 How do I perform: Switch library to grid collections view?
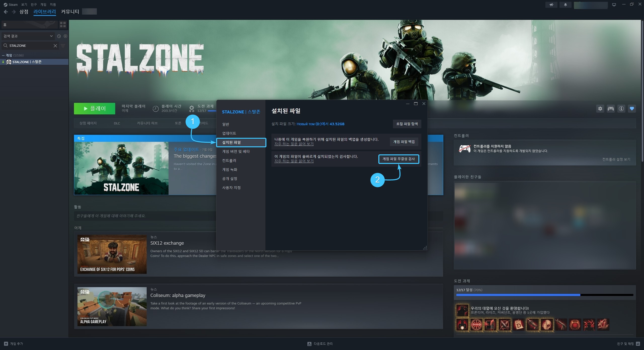point(63,25)
